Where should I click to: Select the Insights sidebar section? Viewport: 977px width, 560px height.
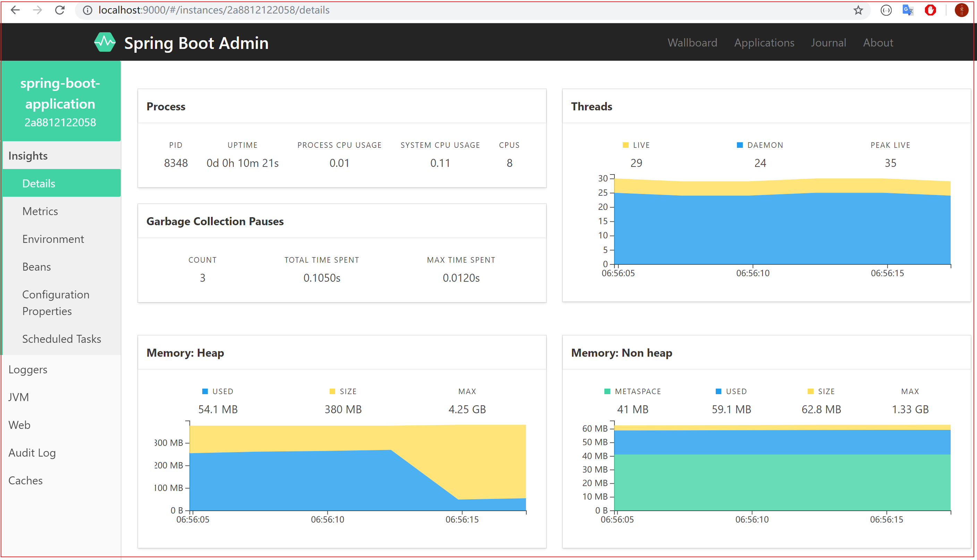coord(61,155)
